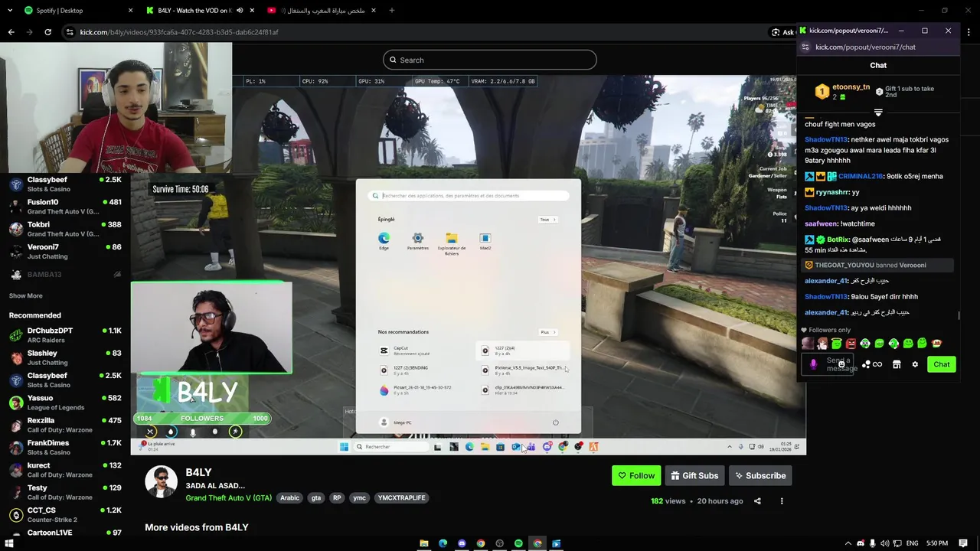The width and height of the screenshot is (980, 551).
Task: Show hidden system tray icons chevron
Action: coord(848,543)
